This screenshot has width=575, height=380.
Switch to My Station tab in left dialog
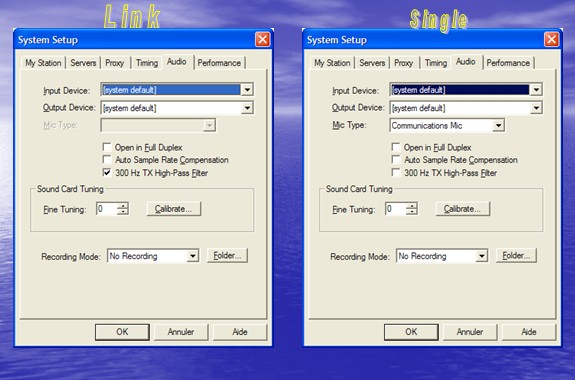tap(43, 63)
